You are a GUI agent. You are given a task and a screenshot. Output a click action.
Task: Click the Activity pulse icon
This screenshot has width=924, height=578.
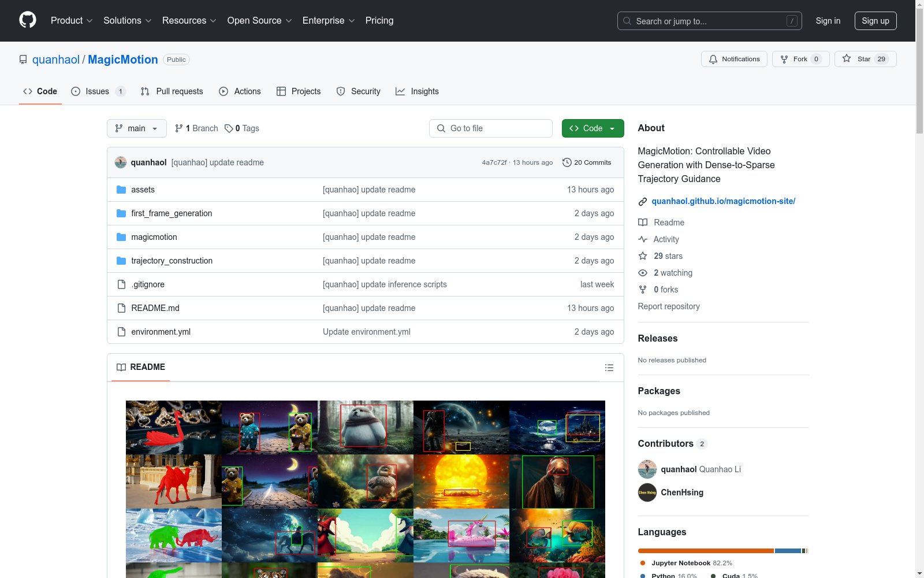point(643,239)
